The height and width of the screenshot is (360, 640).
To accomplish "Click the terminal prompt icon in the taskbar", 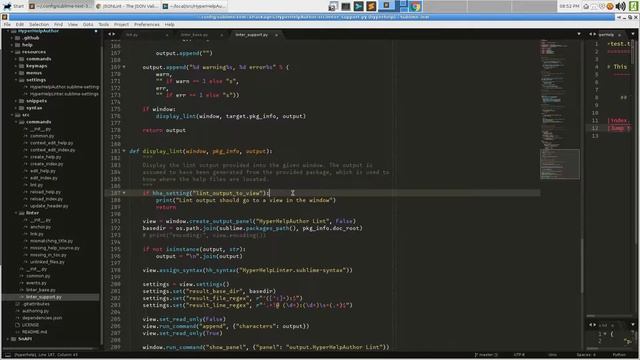I will pos(358,6).
